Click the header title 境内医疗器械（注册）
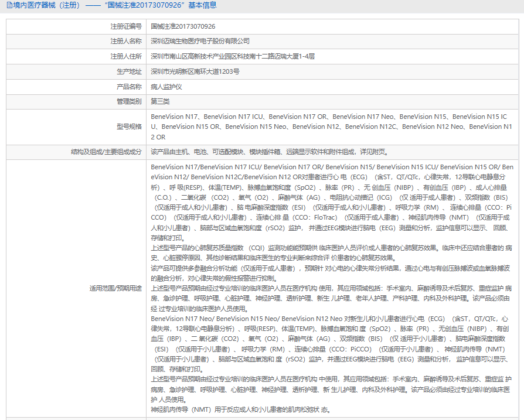 (x=47, y=5)
